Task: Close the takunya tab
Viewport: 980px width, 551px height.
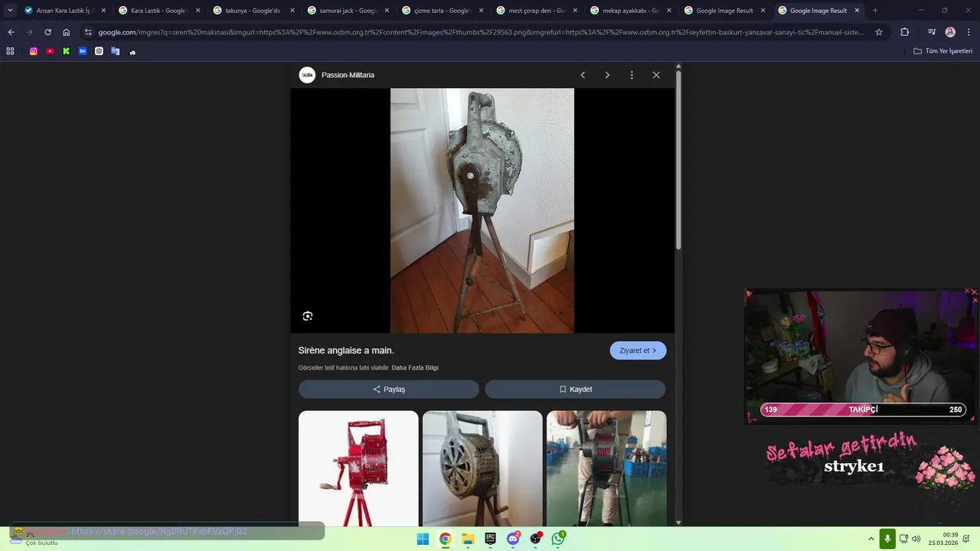Action: (292, 11)
